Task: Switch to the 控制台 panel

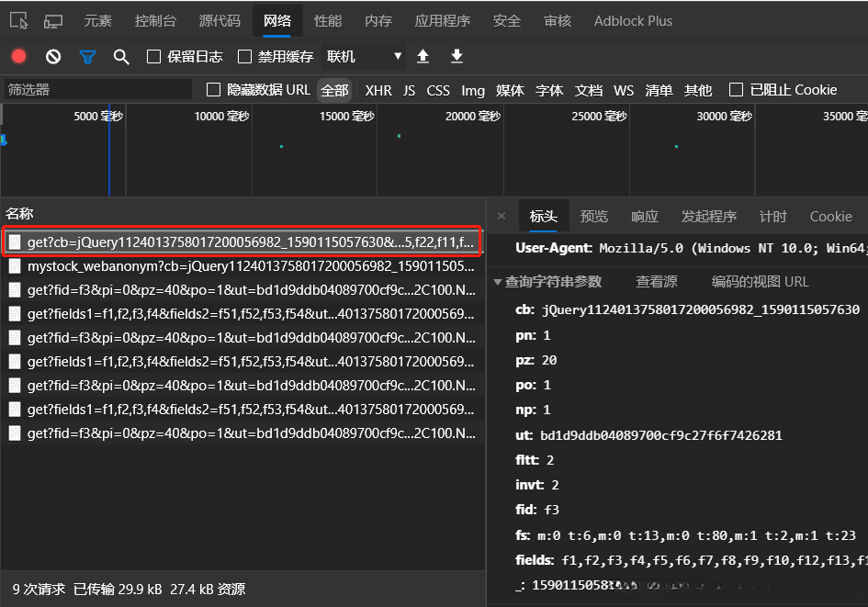Action: tap(155, 19)
